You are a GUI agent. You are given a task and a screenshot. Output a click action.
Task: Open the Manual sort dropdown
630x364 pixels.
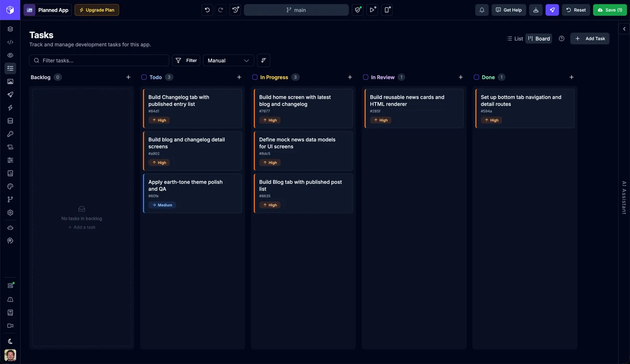pyautogui.click(x=228, y=60)
